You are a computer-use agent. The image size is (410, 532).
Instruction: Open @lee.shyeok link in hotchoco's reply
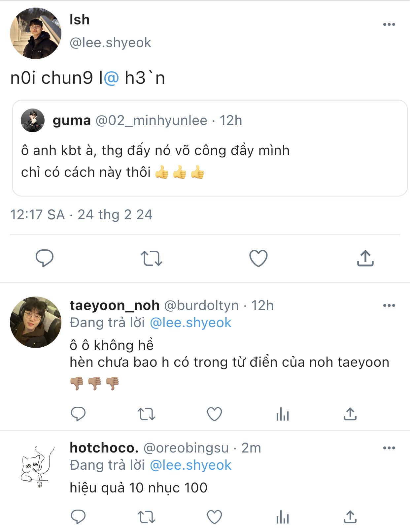coord(190,465)
